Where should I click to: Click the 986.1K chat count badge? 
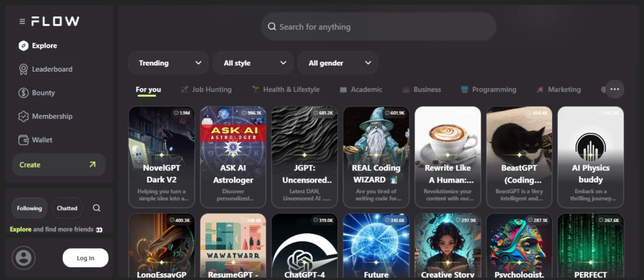tap(252, 113)
